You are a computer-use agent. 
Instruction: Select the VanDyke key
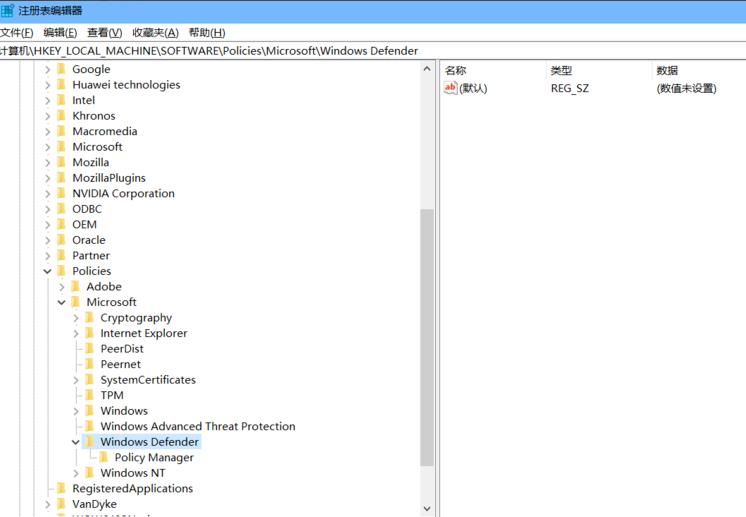94,504
